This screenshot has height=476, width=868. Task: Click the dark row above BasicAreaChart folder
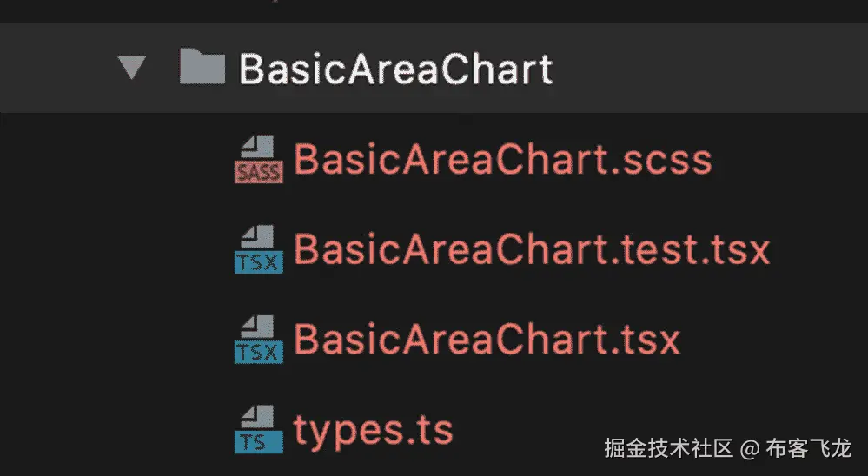point(434,10)
